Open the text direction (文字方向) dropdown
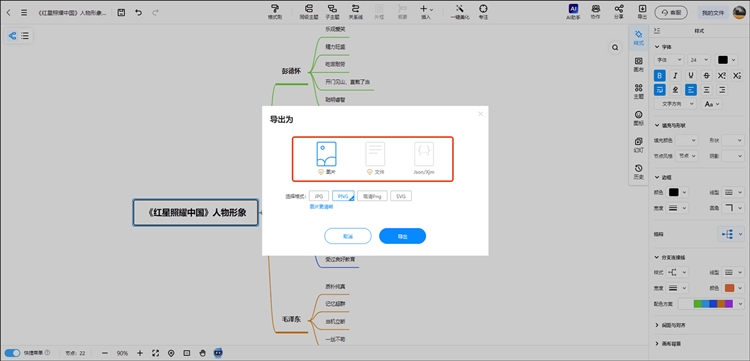Screen dimensions: 750x361 click(x=675, y=104)
